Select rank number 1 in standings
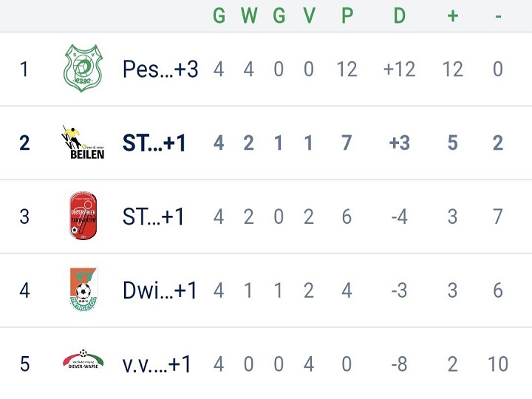Screen dimensions: 532x399 click(x=24, y=69)
